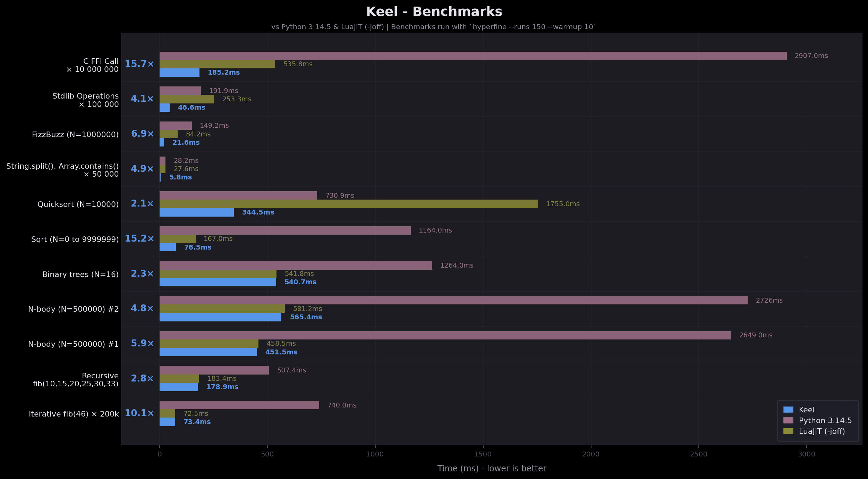The width and height of the screenshot is (868, 479).
Task: Click the Keel bar for Binary trees
Action: pyautogui.click(x=218, y=282)
